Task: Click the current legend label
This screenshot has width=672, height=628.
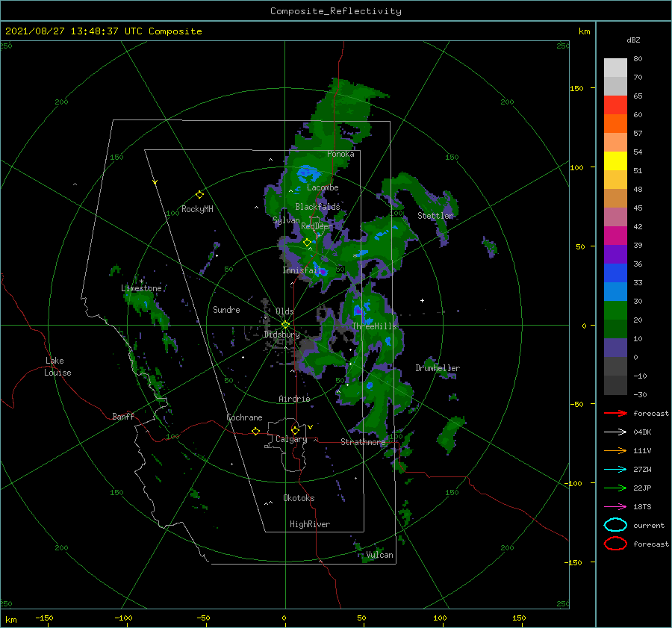Action: [649, 525]
